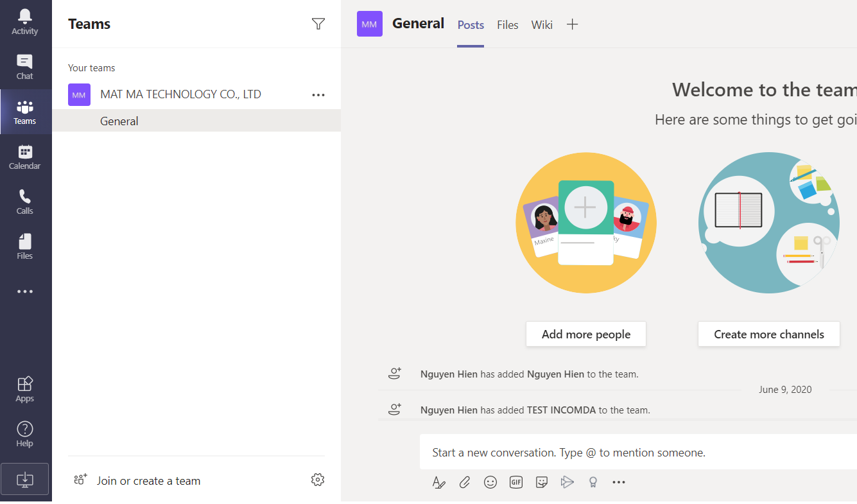Open the Wiki tab

[542, 25]
